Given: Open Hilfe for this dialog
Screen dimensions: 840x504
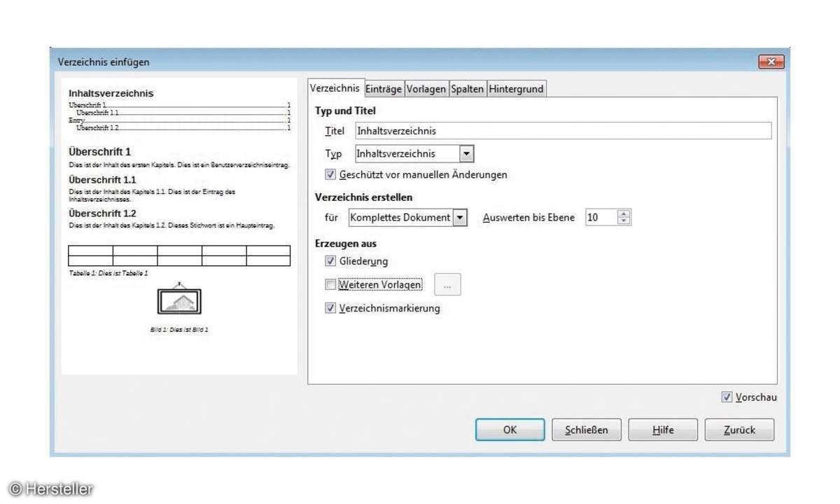Looking at the screenshot, I should pos(662,430).
